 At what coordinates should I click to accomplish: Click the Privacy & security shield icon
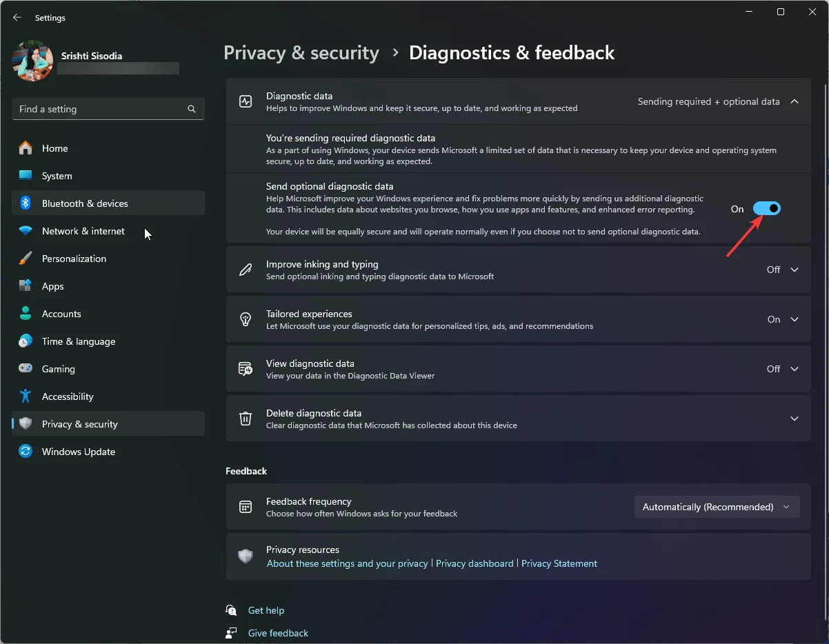click(x=26, y=424)
